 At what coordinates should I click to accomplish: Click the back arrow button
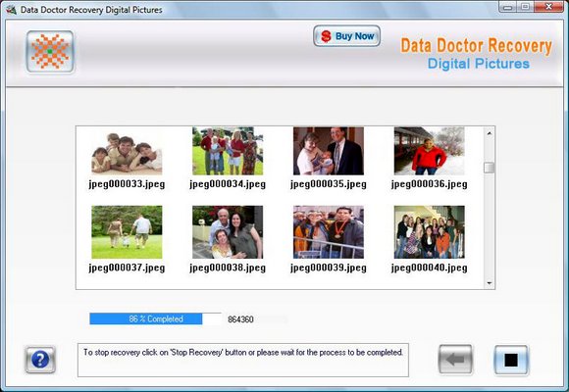coord(455,360)
